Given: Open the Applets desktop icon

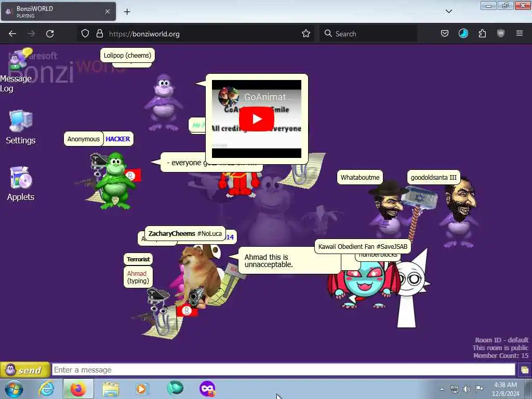Looking at the screenshot, I should click(x=21, y=183).
